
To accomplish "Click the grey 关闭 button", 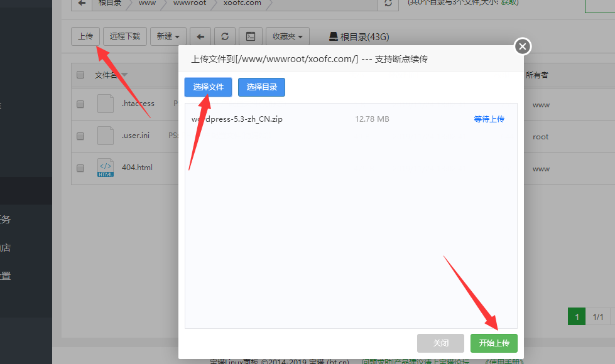I will pos(440,343).
